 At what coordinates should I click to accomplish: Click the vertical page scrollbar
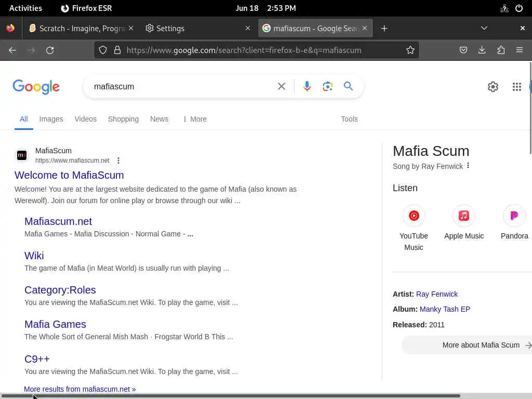530,108
